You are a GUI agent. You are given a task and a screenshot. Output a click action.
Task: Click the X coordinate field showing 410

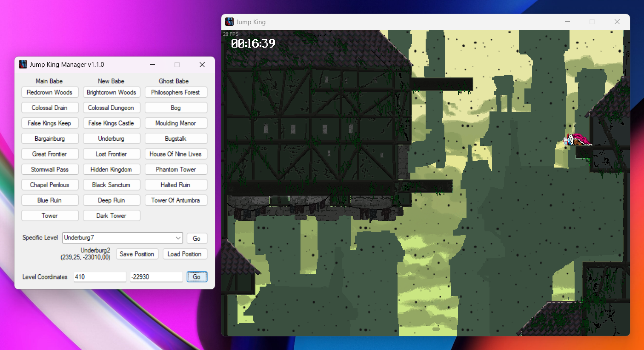100,277
